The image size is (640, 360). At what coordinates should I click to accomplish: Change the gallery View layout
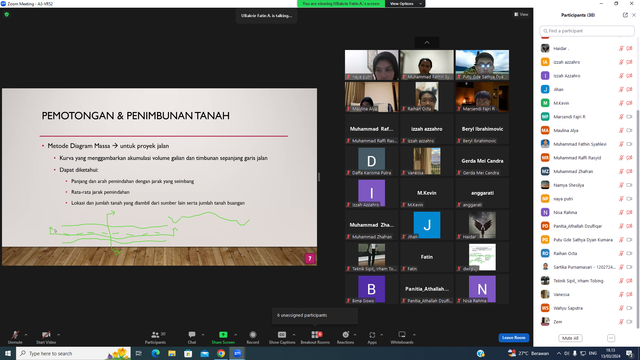click(x=521, y=14)
